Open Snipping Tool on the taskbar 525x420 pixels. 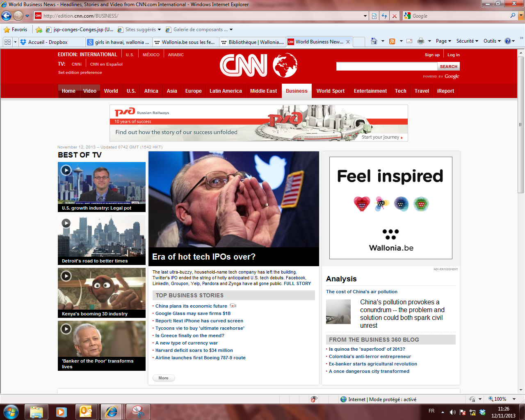click(x=138, y=412)
